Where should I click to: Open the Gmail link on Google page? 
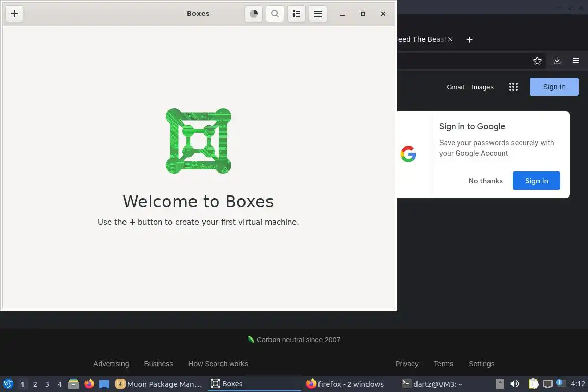455,87
